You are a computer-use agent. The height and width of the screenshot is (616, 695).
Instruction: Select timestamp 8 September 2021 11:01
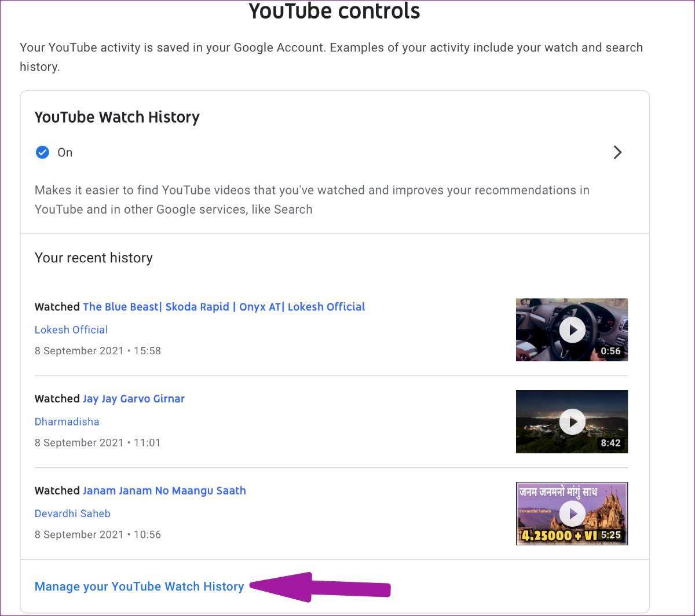click(98, 443)
